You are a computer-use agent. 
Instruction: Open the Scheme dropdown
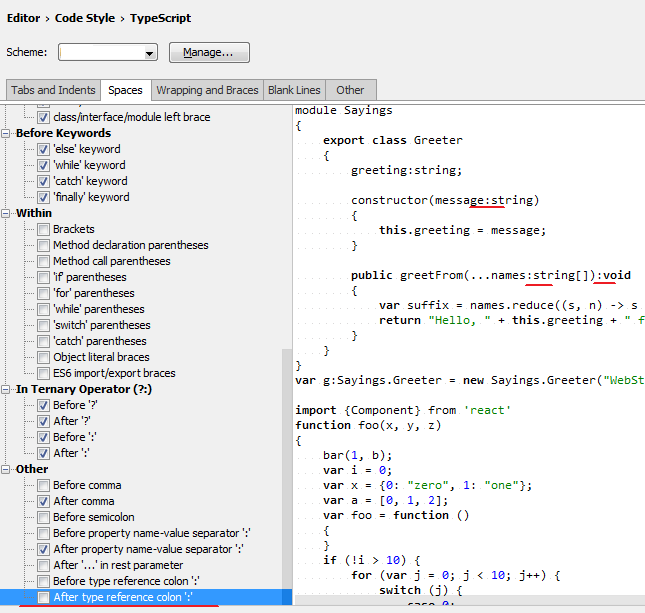coord(108,52)
